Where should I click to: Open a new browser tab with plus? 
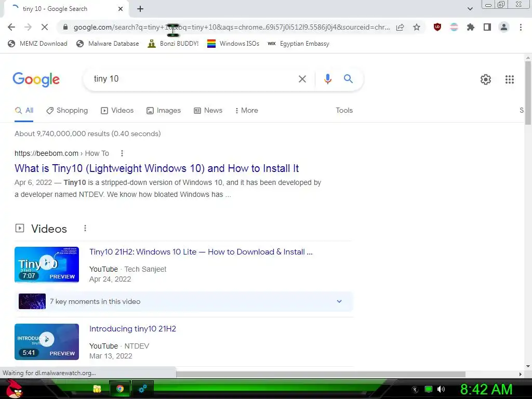pos(140,9)
